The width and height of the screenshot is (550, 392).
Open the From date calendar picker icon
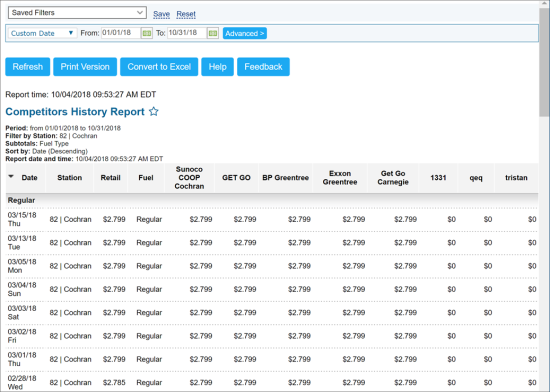click(147, 33)
